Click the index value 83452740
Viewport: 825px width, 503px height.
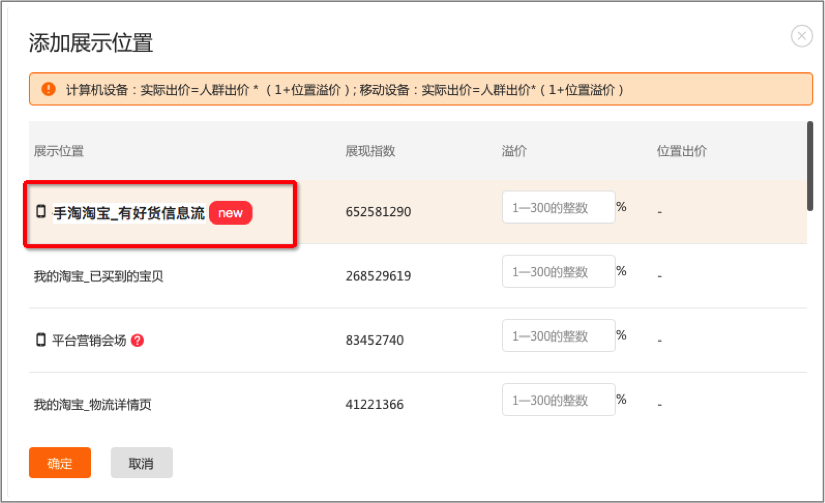(375, 340)
